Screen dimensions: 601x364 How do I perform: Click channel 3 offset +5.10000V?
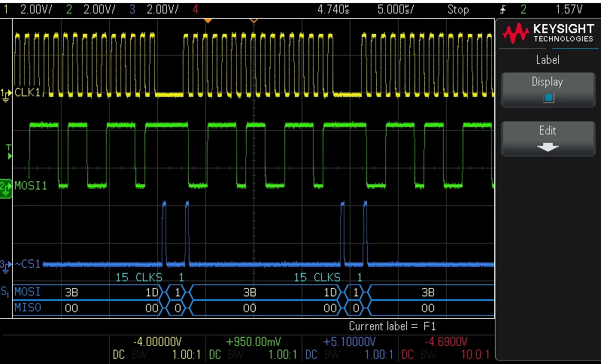(x=349, y=341)
